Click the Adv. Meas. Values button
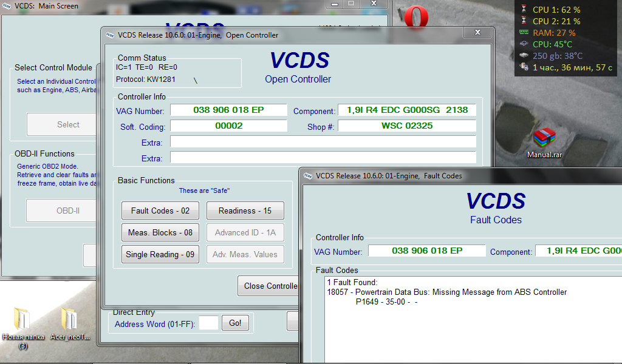622x364 pixels. tap(245, 254)
